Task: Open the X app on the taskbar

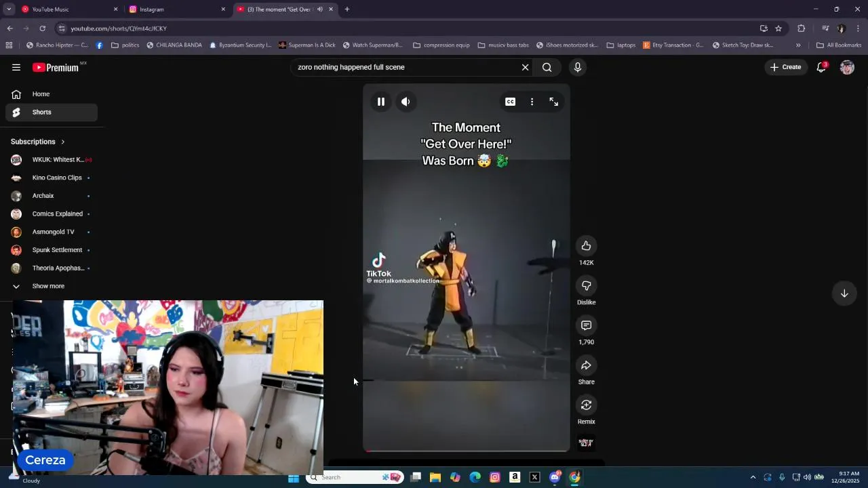Action: point(534,477)
